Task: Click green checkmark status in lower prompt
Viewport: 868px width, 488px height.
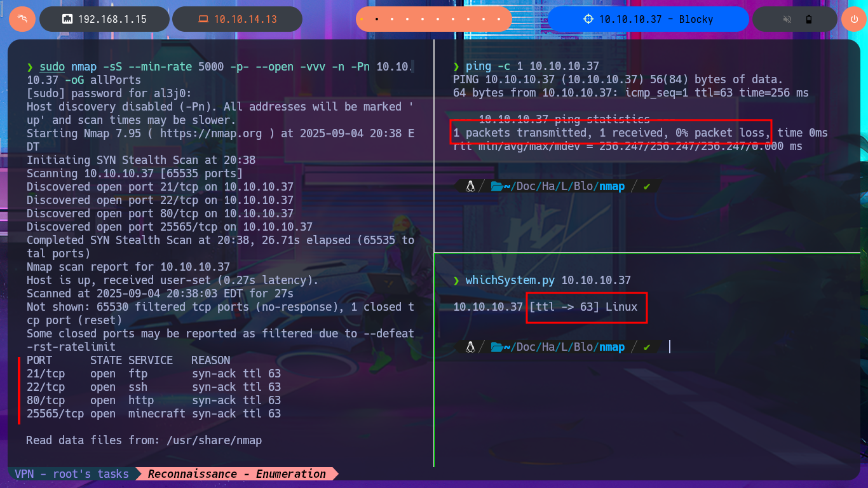Action: click(x=647, y=347)
